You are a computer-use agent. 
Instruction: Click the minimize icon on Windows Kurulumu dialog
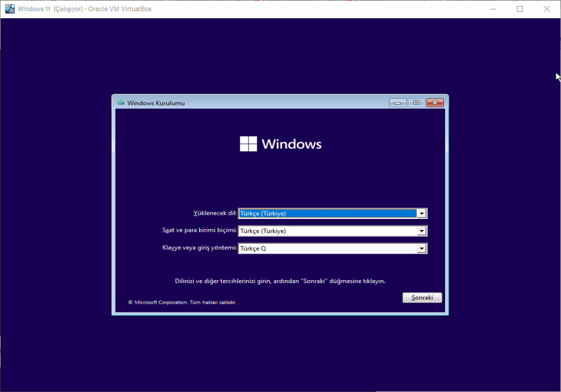tap(397, 102)
